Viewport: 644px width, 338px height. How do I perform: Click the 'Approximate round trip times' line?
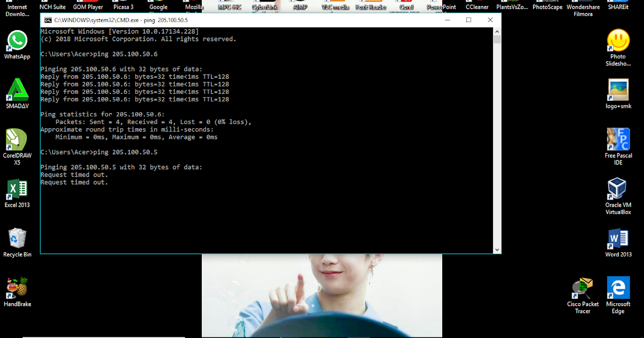[127, 129]
